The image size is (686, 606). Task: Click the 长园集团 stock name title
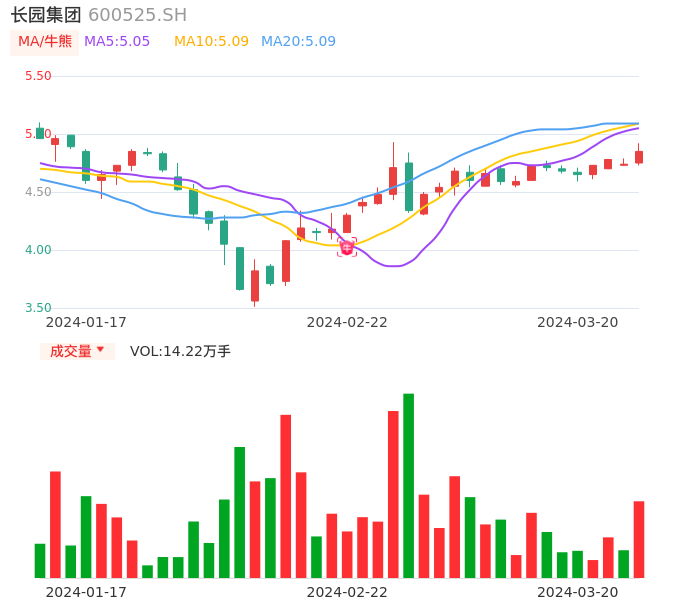pyautogui.click(x=46, y=15)
